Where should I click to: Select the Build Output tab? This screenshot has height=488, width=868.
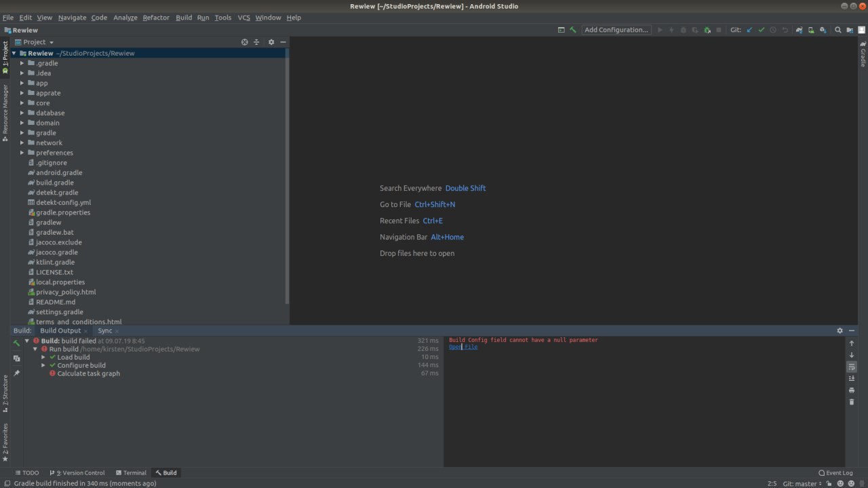tap(60, 331)
